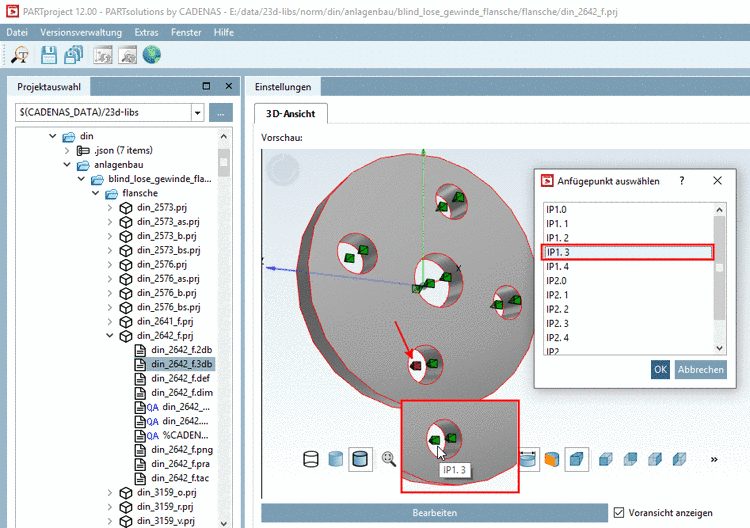This screenshot has width=750, height=528.
Task: Toggle the Voransicht anzeigen checkbox
Action: tap(619, 513)
